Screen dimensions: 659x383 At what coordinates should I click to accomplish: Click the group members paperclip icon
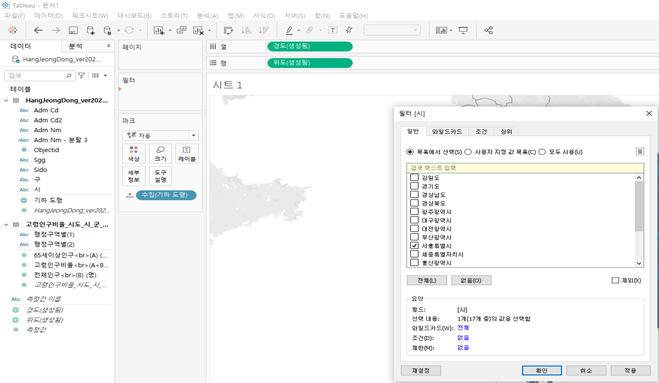click(x=310, y=30)
